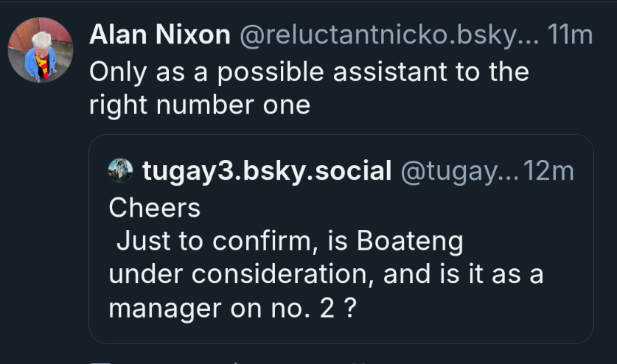
Task: Click the word "Nixon" in the author name
Action: 193,35
